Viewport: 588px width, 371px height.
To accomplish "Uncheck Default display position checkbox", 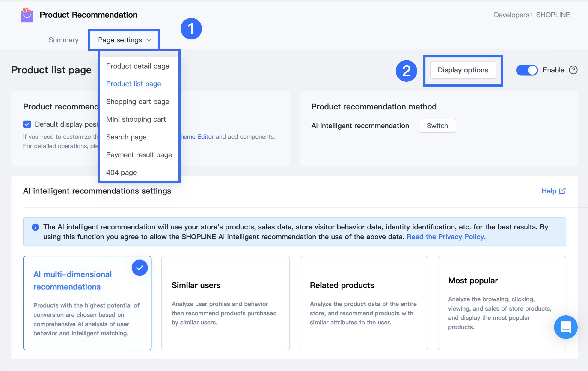I will (27, 124).
